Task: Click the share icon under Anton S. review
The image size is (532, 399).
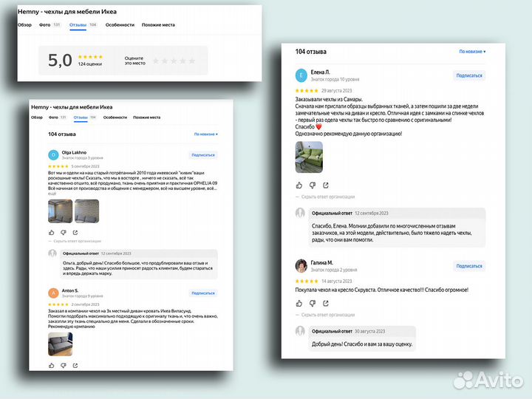Action: click(x=75, y=364)
